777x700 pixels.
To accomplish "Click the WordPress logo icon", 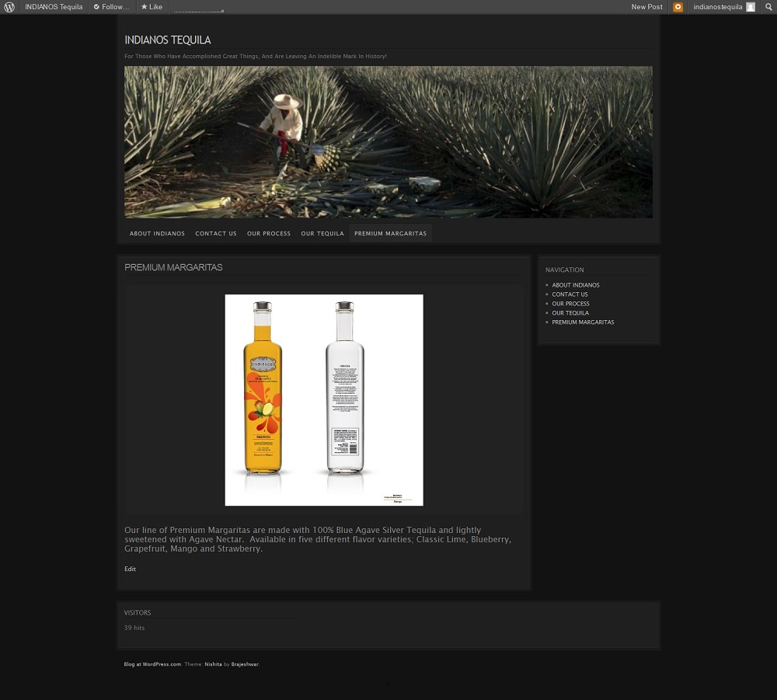I will [9, 7].
